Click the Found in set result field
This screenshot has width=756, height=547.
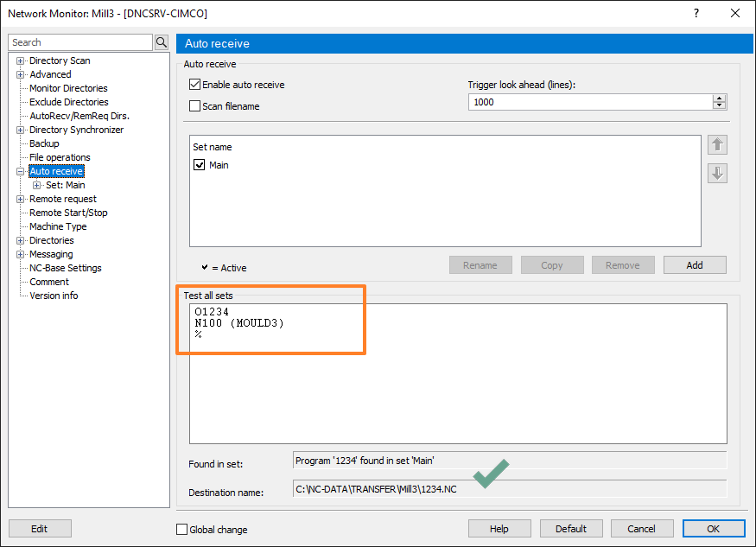click(x=509, y=461)
